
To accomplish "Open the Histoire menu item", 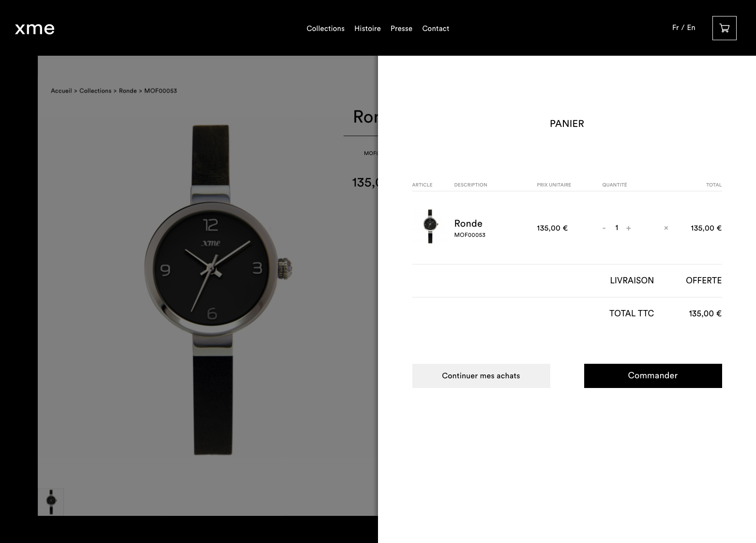I will [x=367, y=29].
